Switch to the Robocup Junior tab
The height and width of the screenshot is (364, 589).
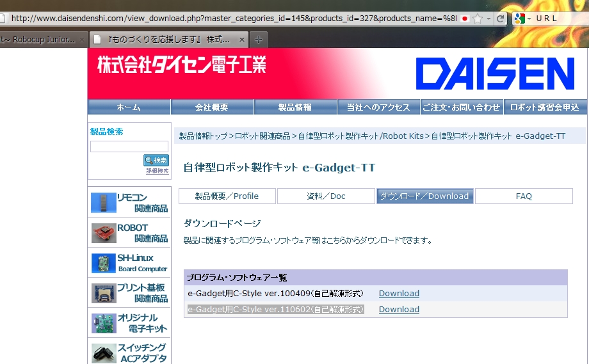pyautogui.click(x=40, y=40)
